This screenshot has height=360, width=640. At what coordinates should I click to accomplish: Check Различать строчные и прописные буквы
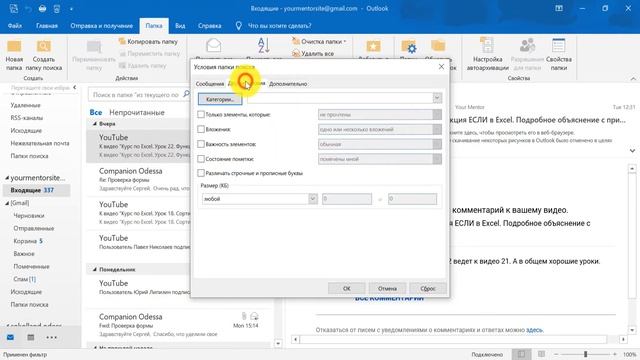pyautogui.click(x=201, y=173)
